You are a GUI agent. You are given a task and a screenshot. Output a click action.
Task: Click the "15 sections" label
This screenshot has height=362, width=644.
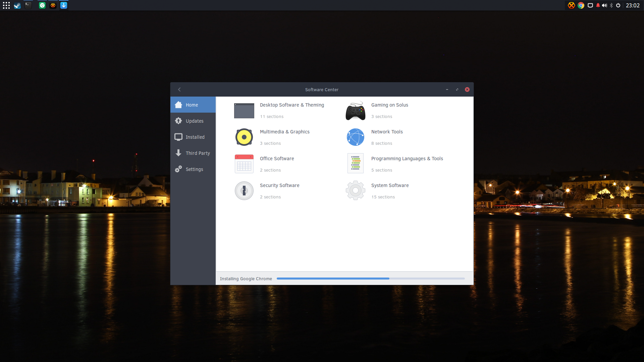pos(383,197)
